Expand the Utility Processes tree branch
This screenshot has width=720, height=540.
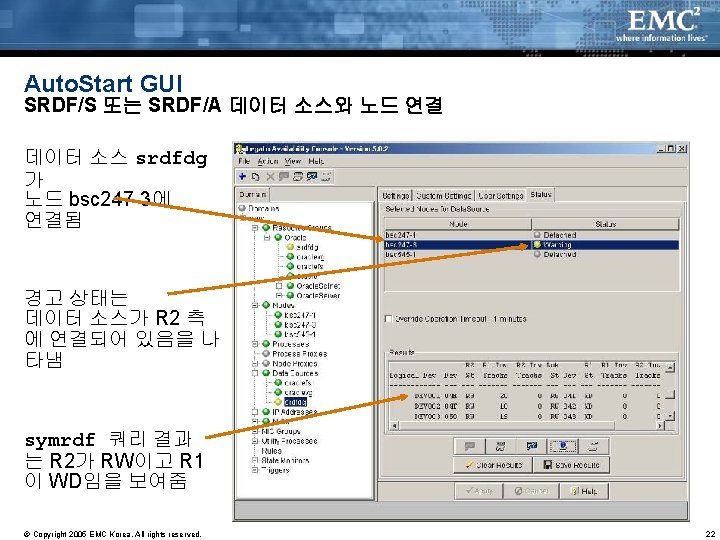pyautogui.click(x=255, y=441)
